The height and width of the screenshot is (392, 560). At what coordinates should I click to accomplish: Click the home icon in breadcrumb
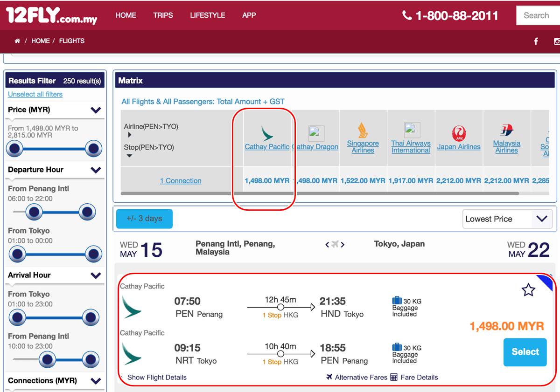pyautogui.click(x=17, y=41)
